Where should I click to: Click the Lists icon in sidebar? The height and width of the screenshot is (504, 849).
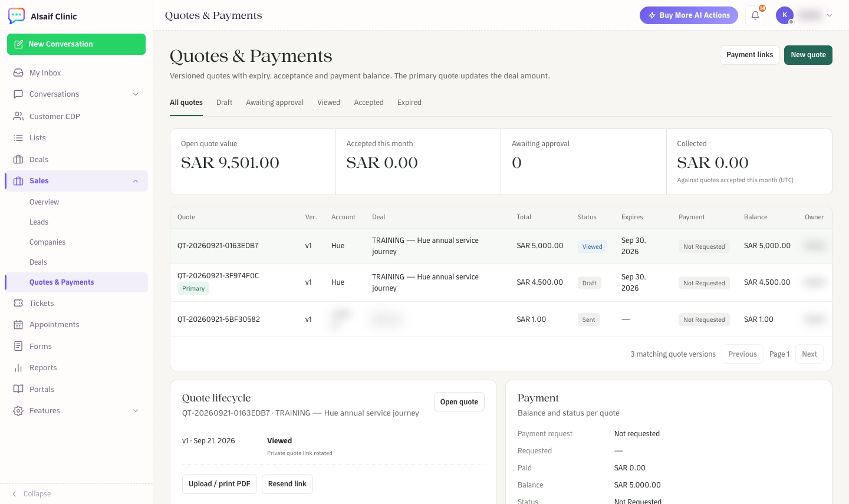coord(18,137)
